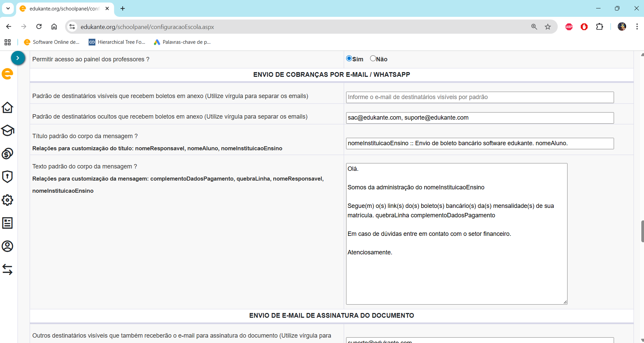
Task: Open the settings gear sidebar icon
Action: point(7,200)
